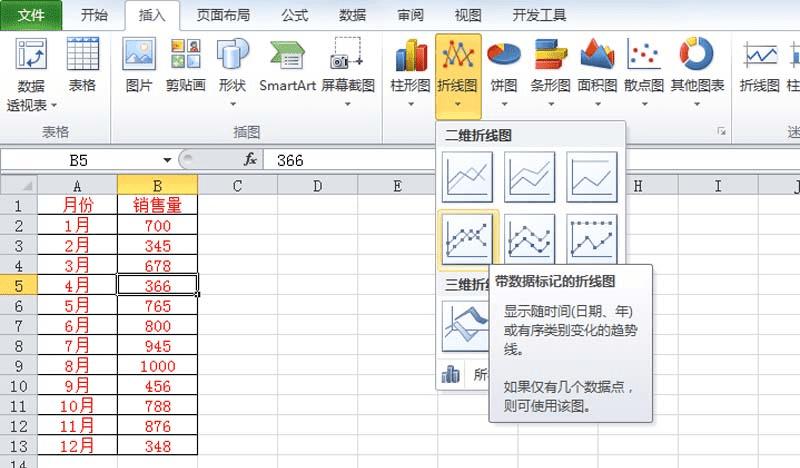800x468 pixels.
Task: Open the 形状 shapes gallery
Action: coord(233,54)
